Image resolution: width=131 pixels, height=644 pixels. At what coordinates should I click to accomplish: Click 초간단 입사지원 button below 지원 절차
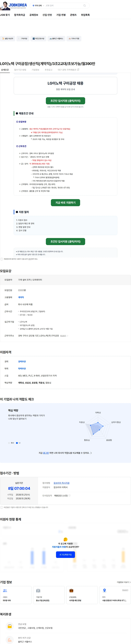65,242
